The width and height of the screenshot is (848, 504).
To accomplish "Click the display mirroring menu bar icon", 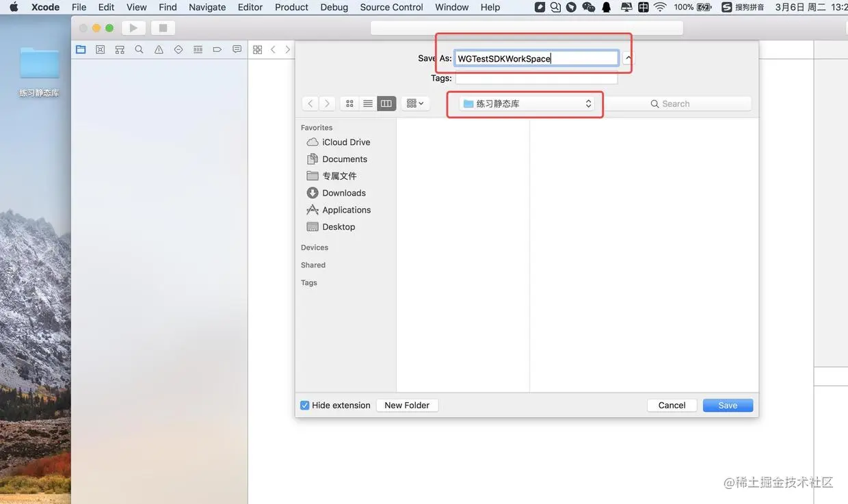I will tap(626, 7).
